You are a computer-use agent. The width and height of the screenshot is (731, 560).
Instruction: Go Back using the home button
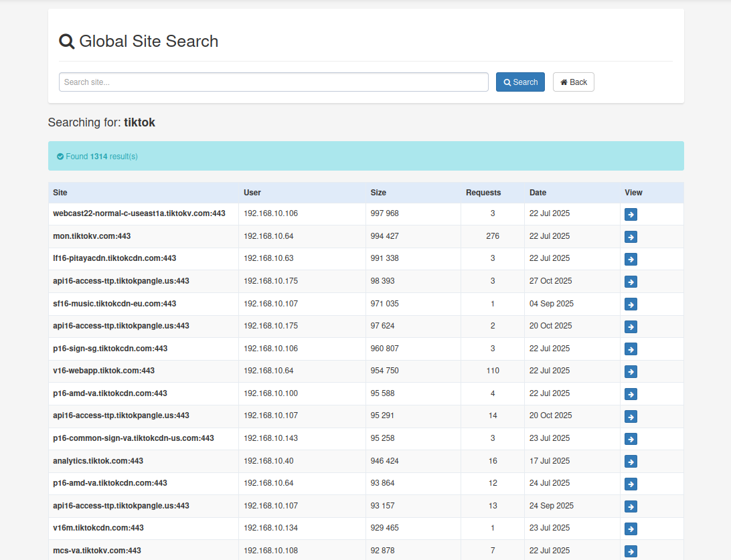tap(574, 82)
